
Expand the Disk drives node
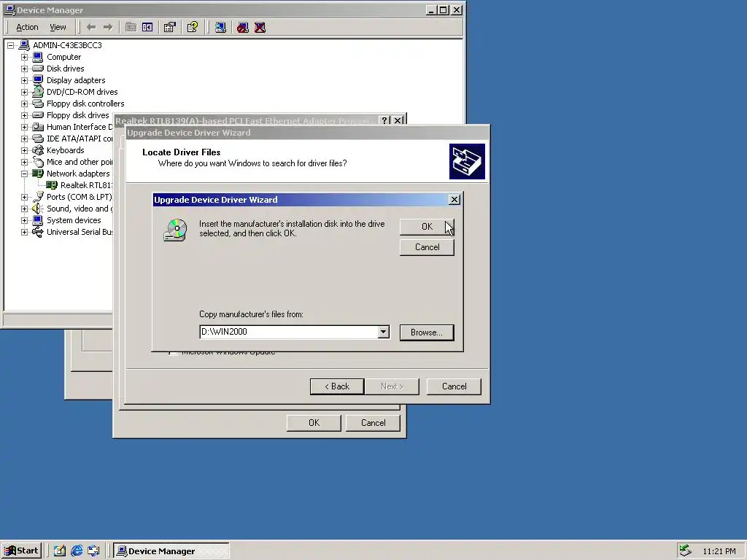(x=24, y=69)
